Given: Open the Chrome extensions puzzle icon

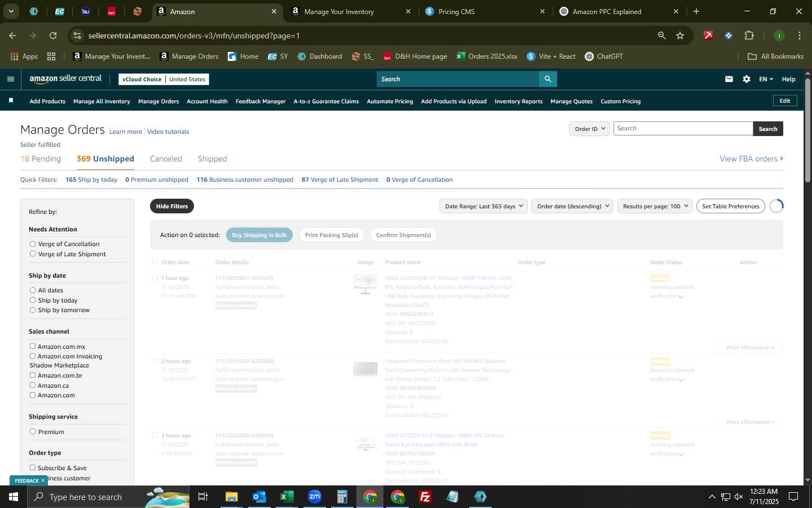Looking at the screenshot, I should click(x=749, y=36).
